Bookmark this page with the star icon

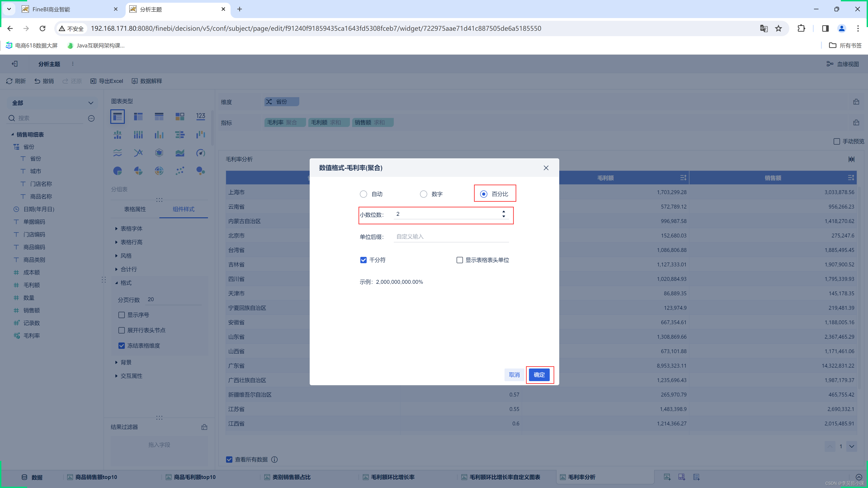tap(778, 28)
